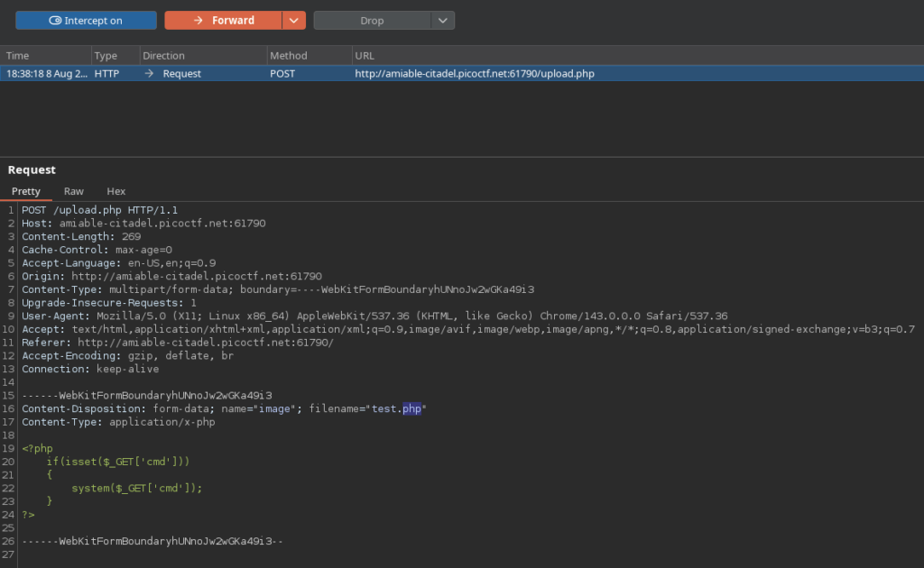Click the ?> closing tag line

28,515
